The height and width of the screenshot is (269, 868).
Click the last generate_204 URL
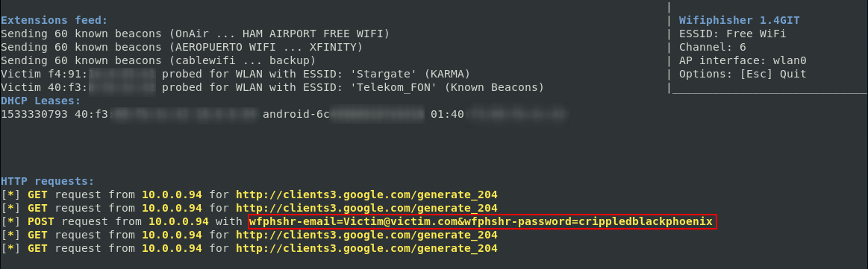pyautogui.click(x=366, y=249)
